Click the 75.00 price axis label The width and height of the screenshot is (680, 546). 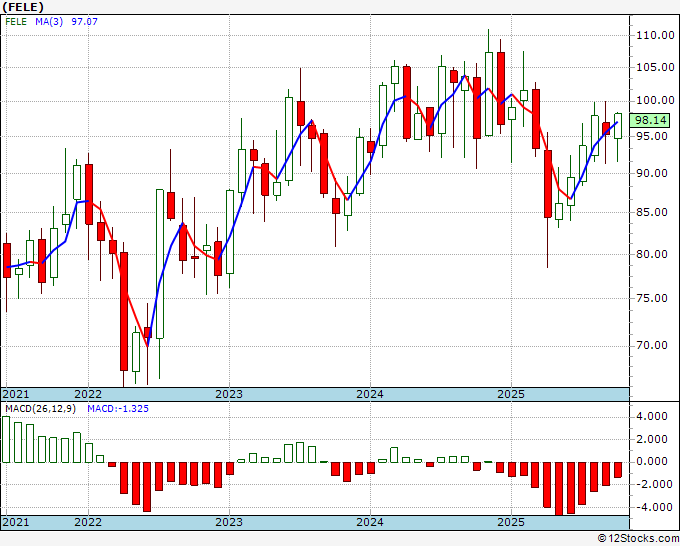[x=652, y=298]
